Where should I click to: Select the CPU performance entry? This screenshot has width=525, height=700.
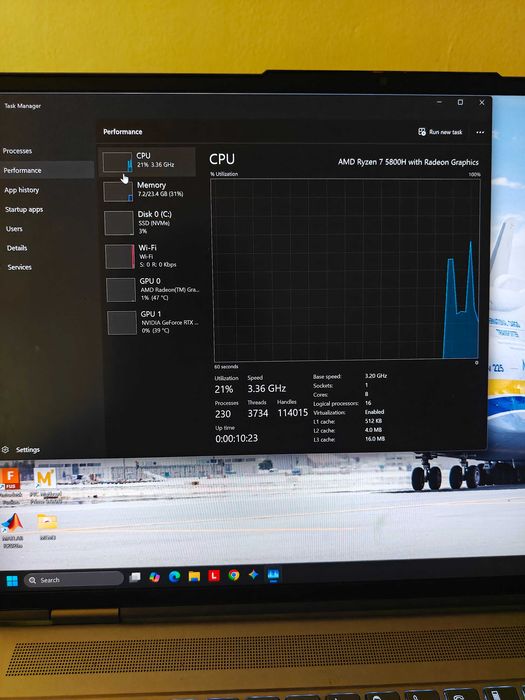pos(147,161)
